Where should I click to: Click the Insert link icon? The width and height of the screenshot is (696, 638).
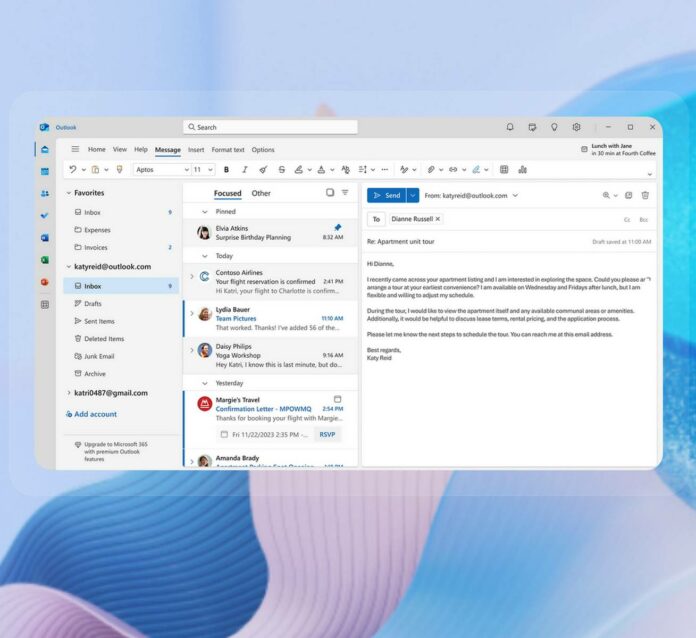pos(453,170)
